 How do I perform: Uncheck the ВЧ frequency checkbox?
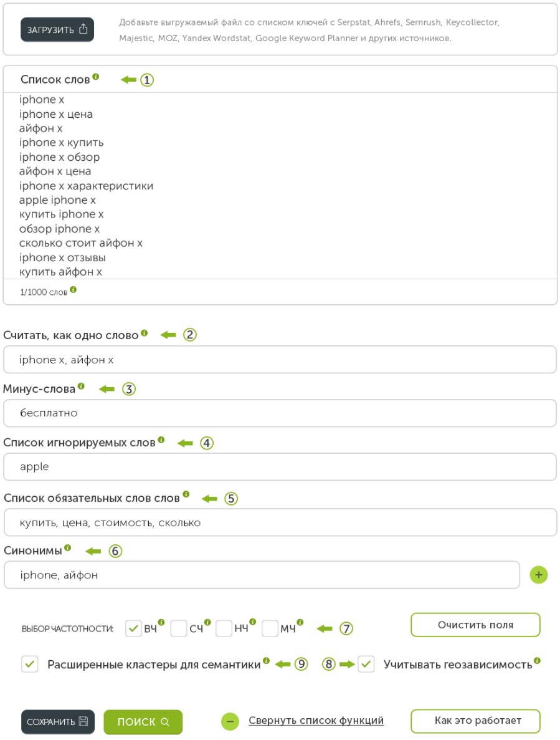[133, 628]
